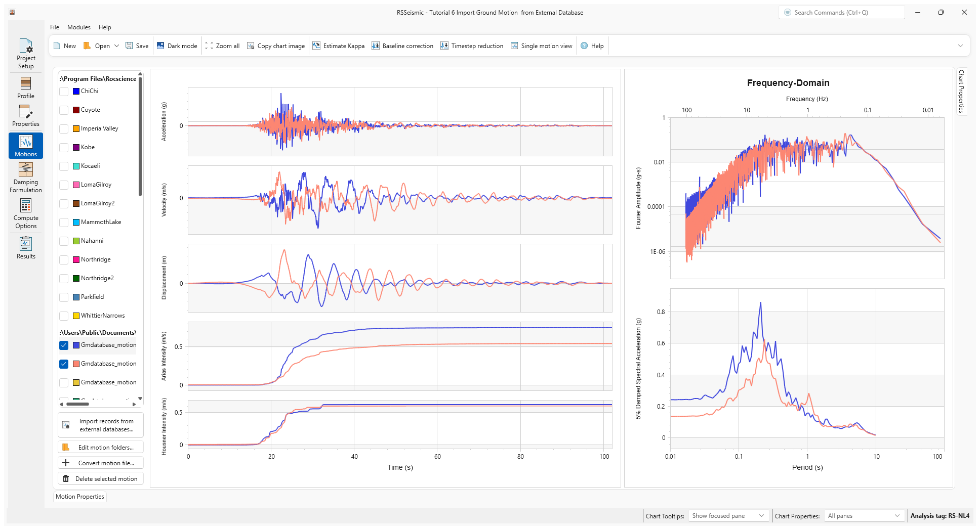Click the Baseline correction toolbar icon
The width and height of the screenshot is (980, 530).
pyautogui.click(x=402, y=46)
